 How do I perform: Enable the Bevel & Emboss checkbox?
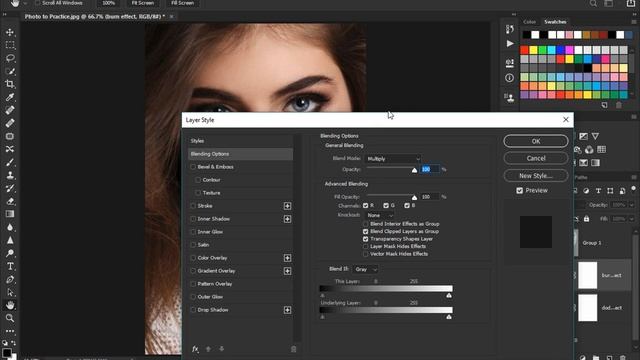point(193,167)
